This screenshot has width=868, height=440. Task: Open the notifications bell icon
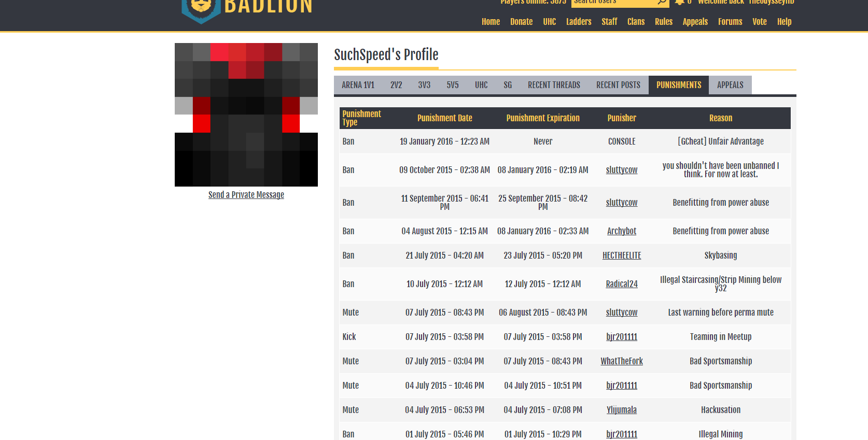tap(679, 2)
